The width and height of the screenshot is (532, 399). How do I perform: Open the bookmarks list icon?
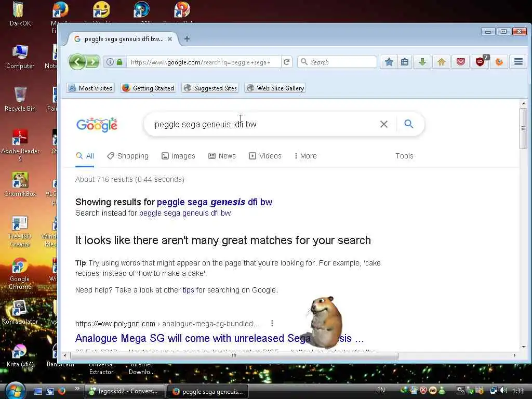pos(404,62)
